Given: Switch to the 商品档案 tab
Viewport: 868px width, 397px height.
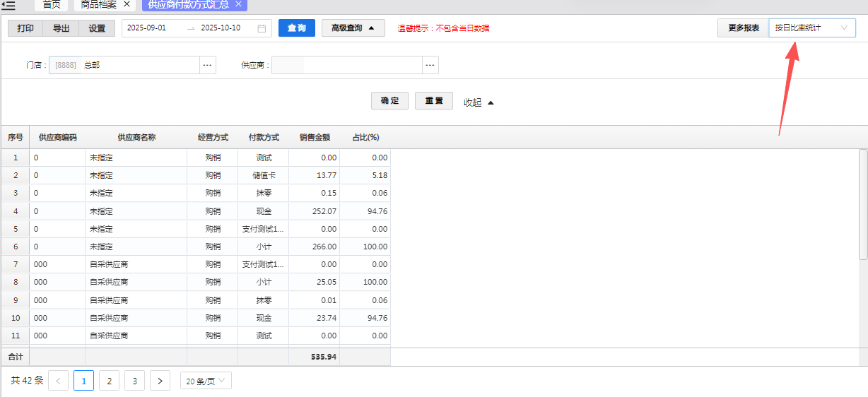Looking at the screenshot, I should [99, 4].
